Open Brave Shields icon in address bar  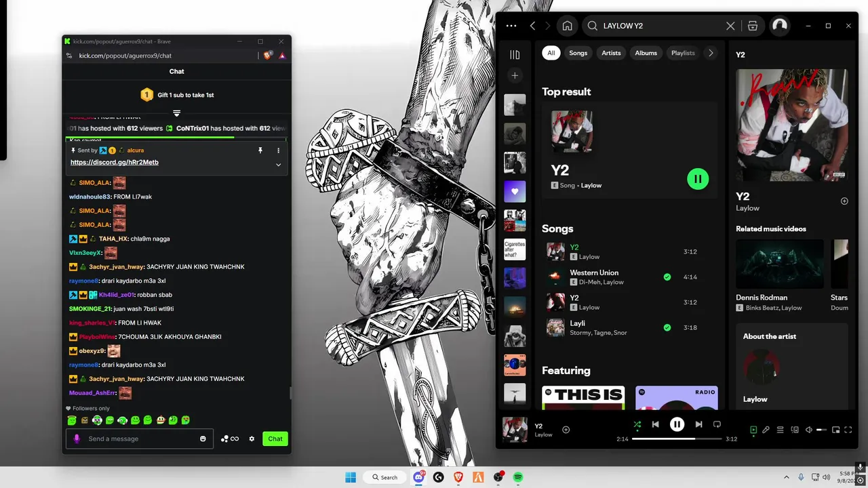(x=267, y=56)
